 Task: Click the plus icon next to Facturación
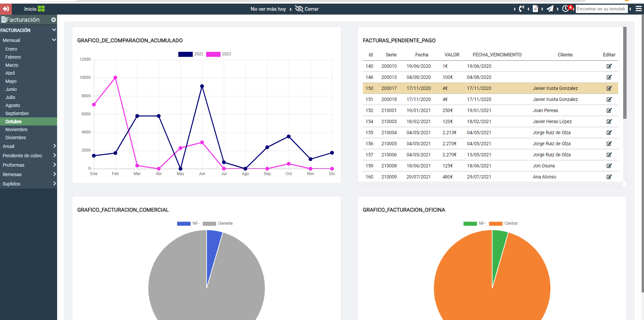click(x=53, y=20)
